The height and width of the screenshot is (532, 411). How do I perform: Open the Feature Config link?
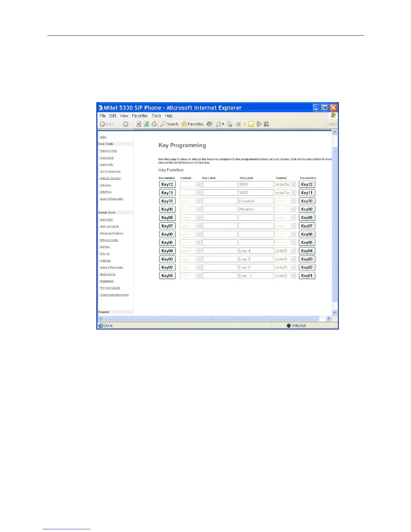(x=108, y=151)
